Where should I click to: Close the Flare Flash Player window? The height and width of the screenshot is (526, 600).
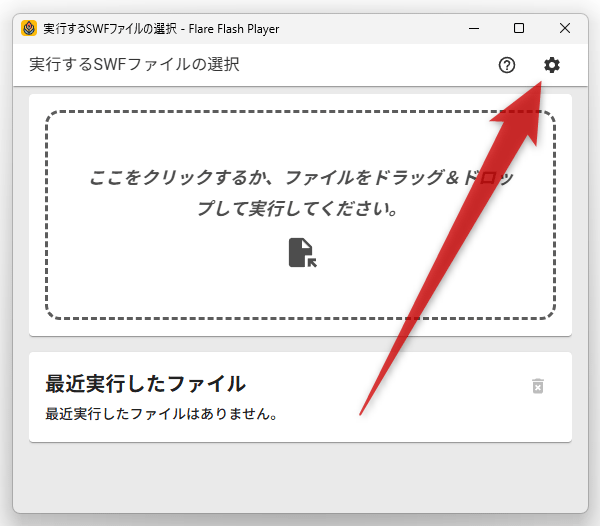(565, 28)
